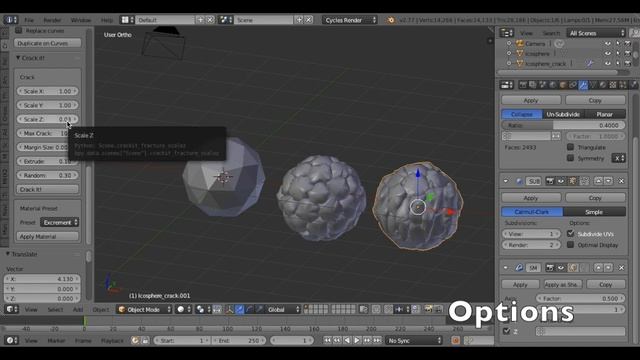Add a new screen layout
Image resolution: width=640 pixels, height=360 pixels.
[x=200, y=20]
